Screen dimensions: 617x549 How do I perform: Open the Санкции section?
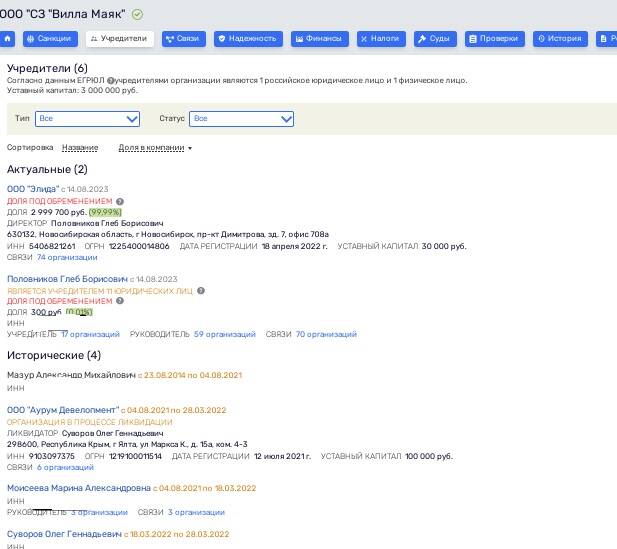50,39
